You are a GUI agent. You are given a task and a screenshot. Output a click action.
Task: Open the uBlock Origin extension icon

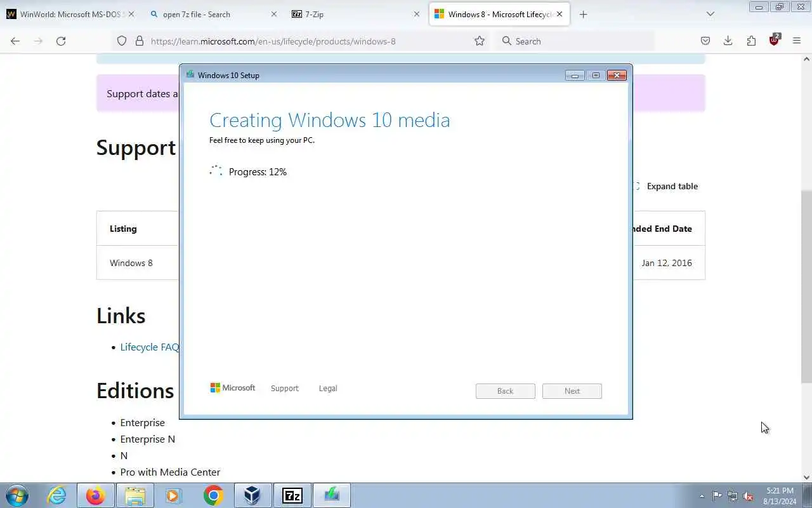774,40
